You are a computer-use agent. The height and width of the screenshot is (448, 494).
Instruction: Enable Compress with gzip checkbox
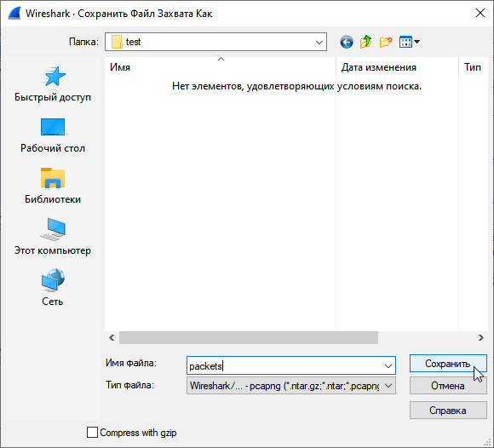click(92, 433)
